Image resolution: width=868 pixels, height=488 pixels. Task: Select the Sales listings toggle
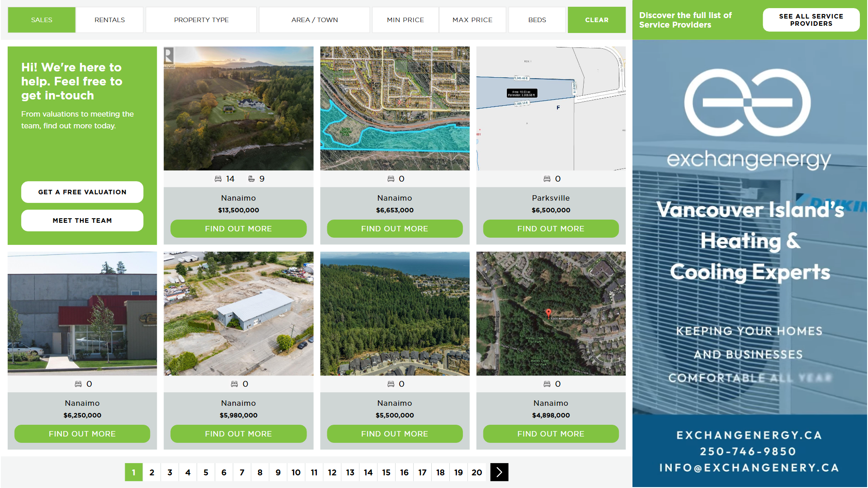[42, 20]
